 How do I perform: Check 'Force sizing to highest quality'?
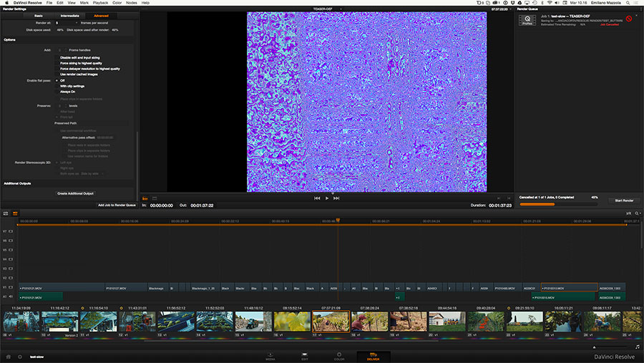[57, 62]
